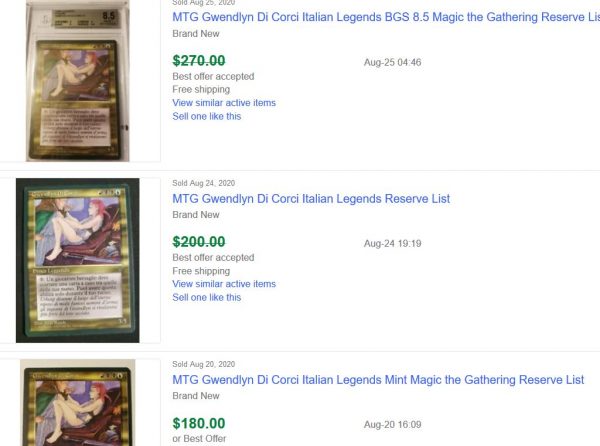Click 'Best offer accepted' under $200.00 price
This screenshot has height=446, width=600.
[x=213, y=258]
